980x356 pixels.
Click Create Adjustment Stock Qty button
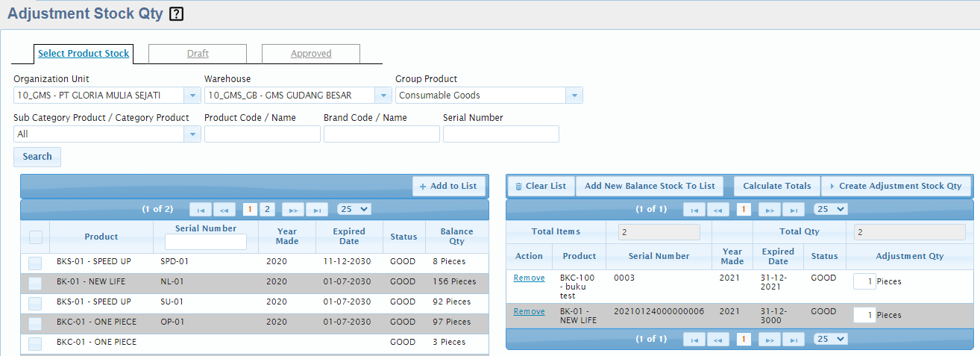coord(896,187)
